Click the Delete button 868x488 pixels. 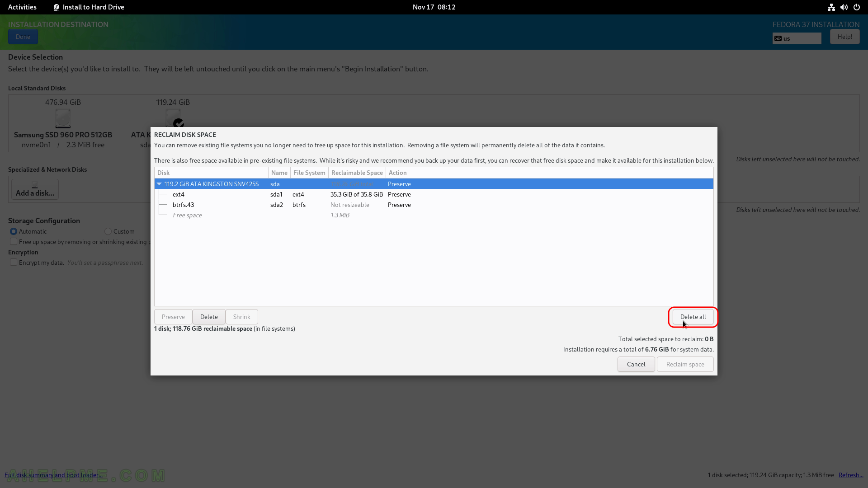point(209,317)
